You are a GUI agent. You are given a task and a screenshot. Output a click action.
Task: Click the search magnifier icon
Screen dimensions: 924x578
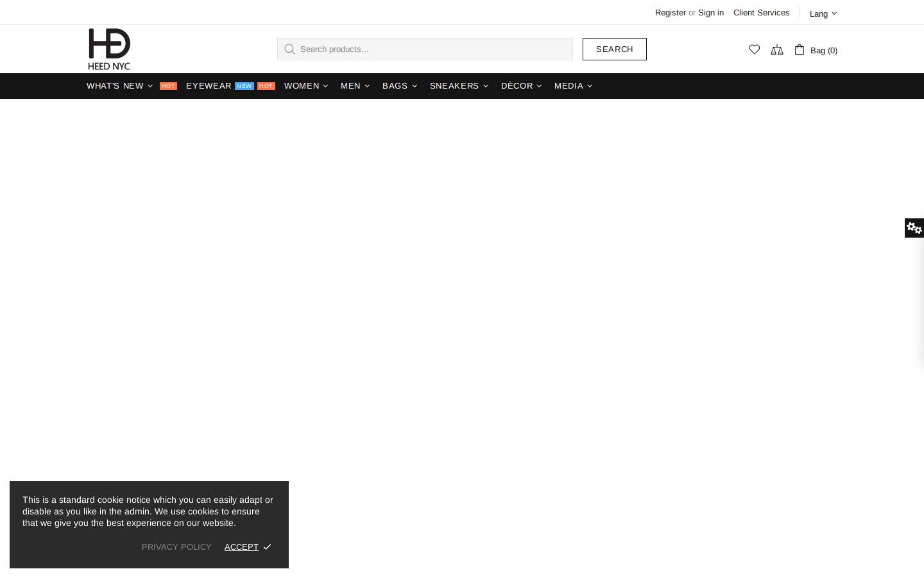[x=289, y=49]
